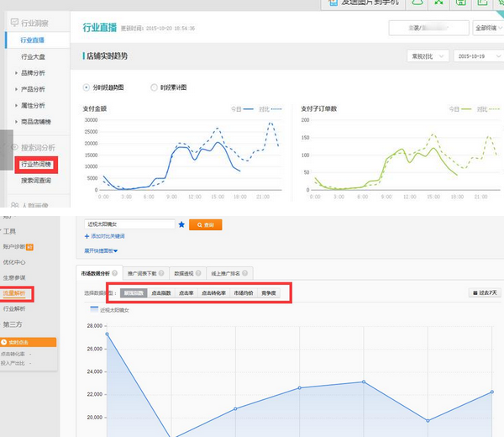Screen dimensions: 504x442
Task: Switch to the 市场数据分析 tab
Action: click(x=99, y=273)
